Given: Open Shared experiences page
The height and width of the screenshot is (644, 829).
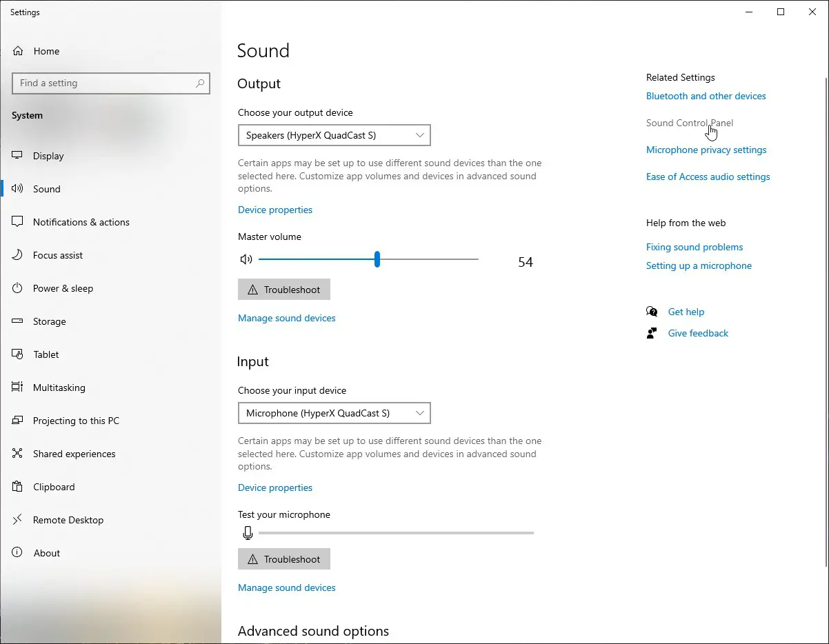Looking at the screenshot, I should pos(110,454).
